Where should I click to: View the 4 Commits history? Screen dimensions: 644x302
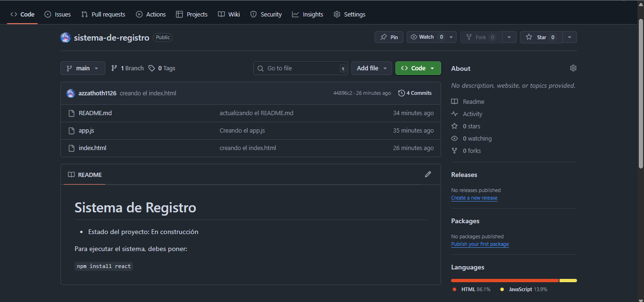pos(415,93)
